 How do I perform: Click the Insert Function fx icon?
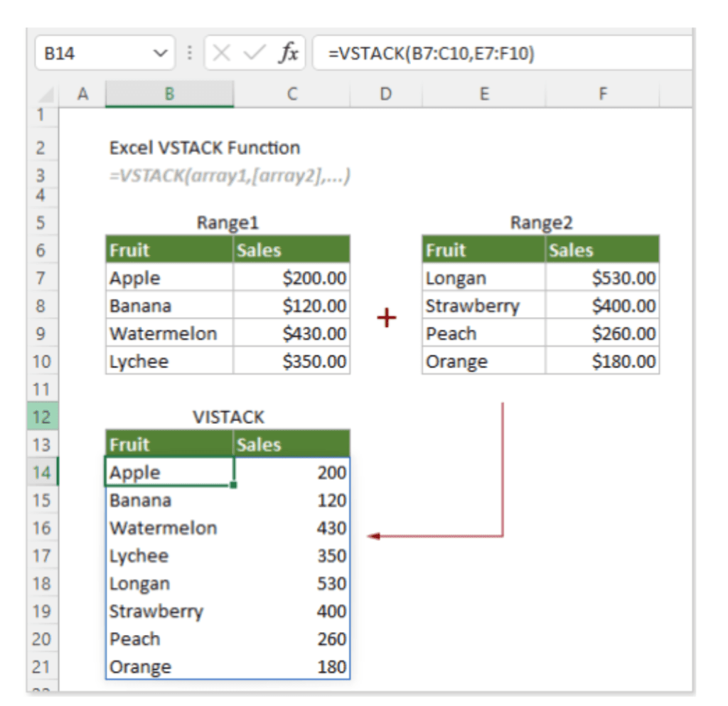click(287, 54)
